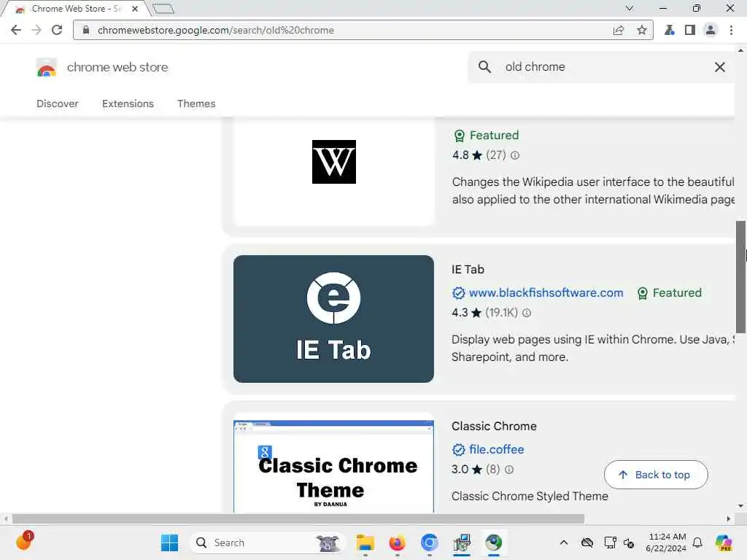Close the Chrome Web Store tab
Image resolution: width=747 pixels, height=560 pixels.
pos(135,9)
